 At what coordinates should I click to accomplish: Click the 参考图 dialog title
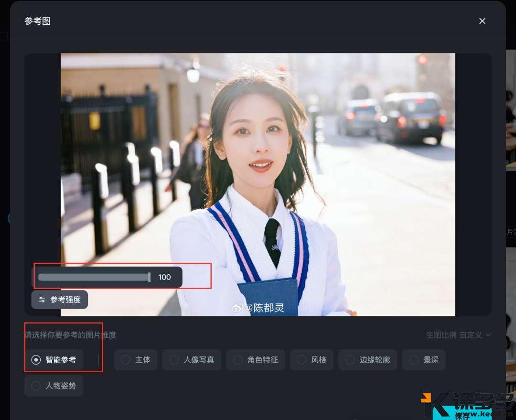point(37,21)
